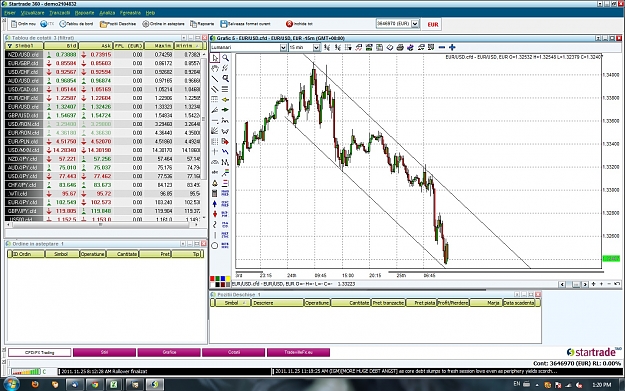Screen dimensions: 625x391
Task: Click the green right arrow marker tool
Action: pos(225,110)
